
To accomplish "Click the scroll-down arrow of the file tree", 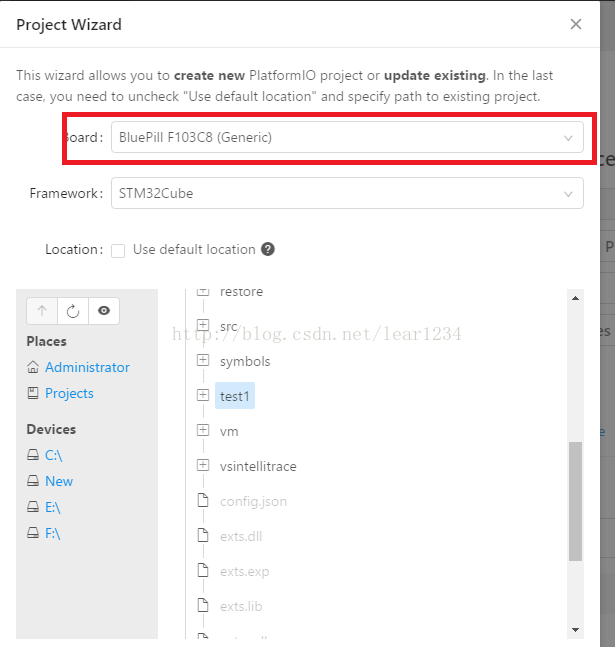I will 575,630.
